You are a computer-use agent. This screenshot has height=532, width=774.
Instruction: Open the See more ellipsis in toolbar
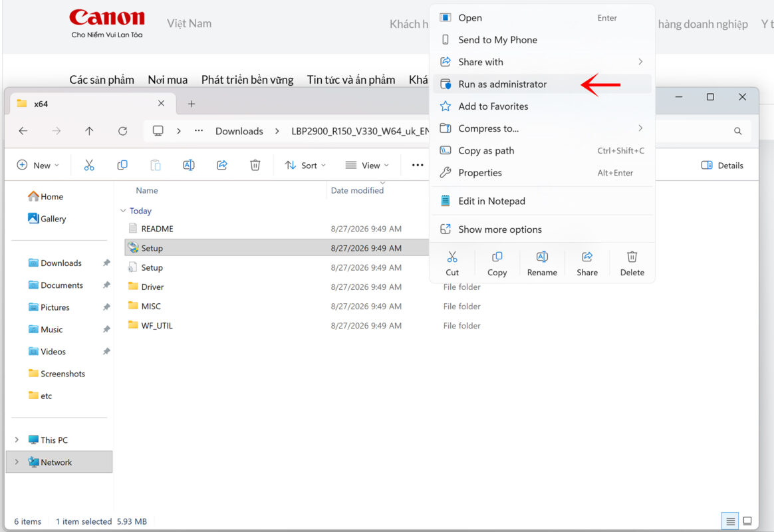tap(418, 166)
